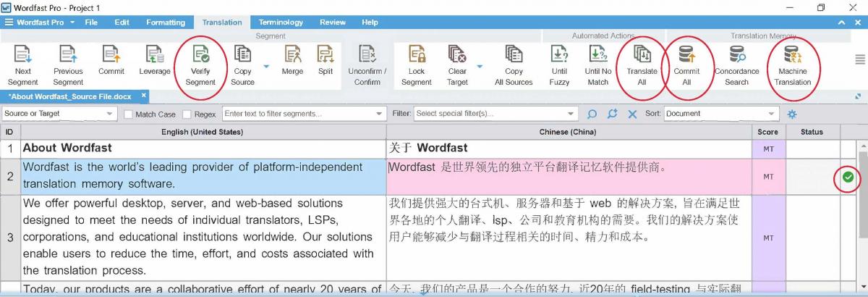Expand Copy Source dropdown arrow
The width and height of the screenshot is (868, 297).
[x=266, y=67]
